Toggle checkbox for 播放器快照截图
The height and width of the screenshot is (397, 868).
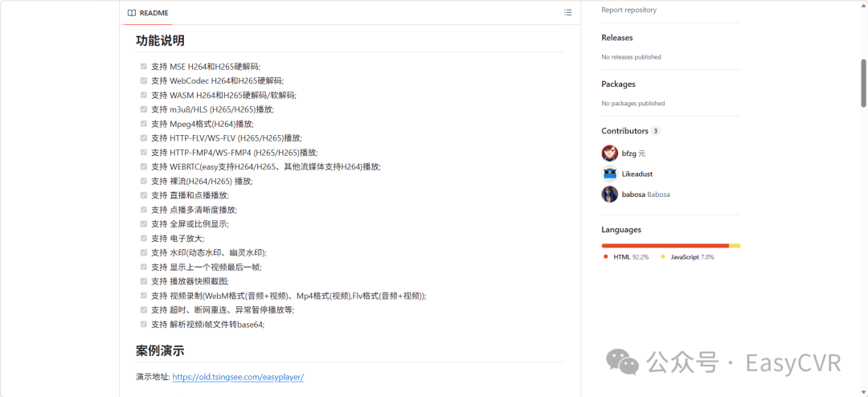pos(143,281)
